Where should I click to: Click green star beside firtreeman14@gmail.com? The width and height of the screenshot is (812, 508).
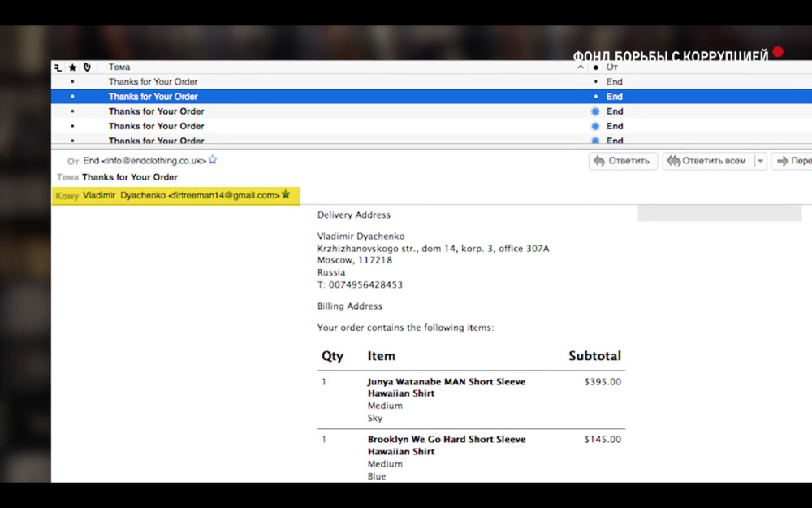point(285,194)
